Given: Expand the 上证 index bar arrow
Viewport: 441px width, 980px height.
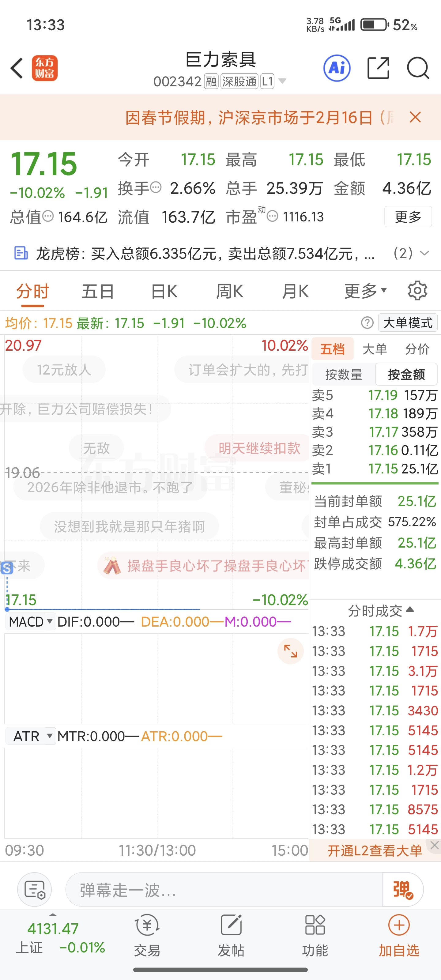Looking at the screenshot, I should (x=52, y=914).
